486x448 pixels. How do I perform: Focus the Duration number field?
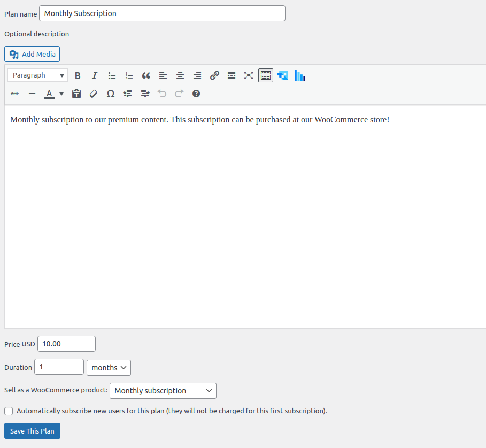pos(59,367)
